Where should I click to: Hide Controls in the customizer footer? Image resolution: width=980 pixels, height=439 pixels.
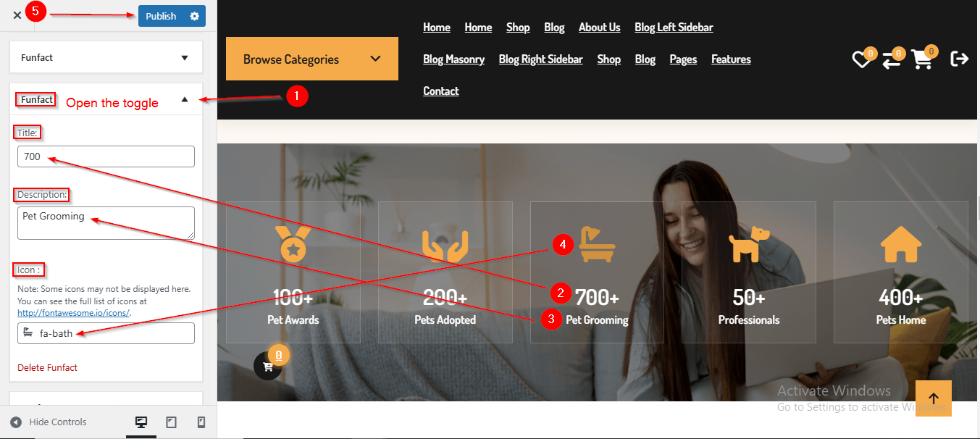coord(49,422)
